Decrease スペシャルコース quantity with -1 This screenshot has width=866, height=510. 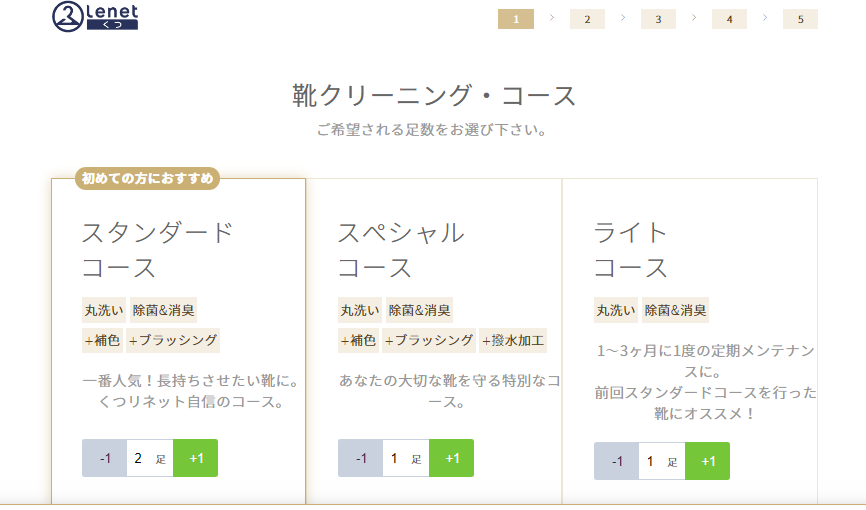pyautogui.click(x=360, y=458)
